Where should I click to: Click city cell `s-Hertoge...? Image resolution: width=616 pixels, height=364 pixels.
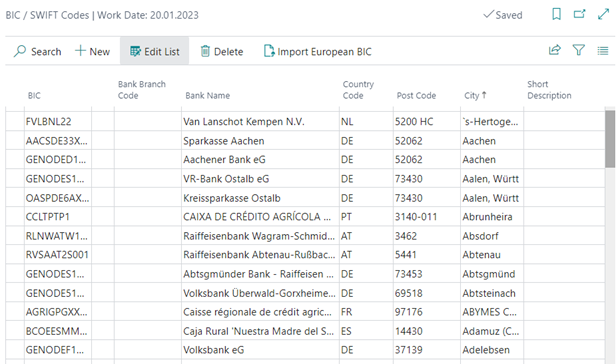(492, 121)
